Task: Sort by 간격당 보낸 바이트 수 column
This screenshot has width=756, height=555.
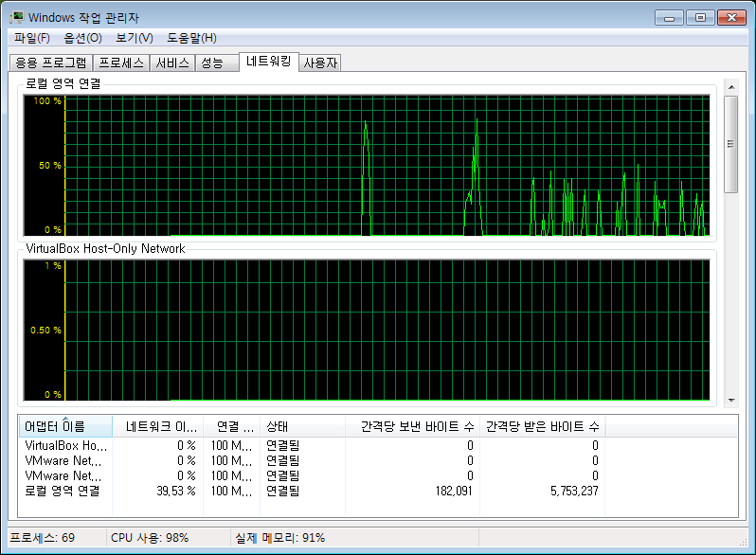Action: [x=412, y=426]
